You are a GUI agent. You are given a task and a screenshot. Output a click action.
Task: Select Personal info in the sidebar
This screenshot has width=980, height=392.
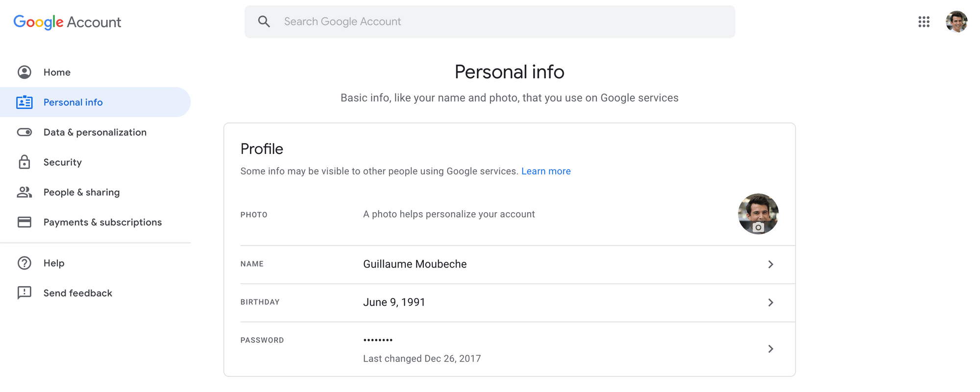73,102
